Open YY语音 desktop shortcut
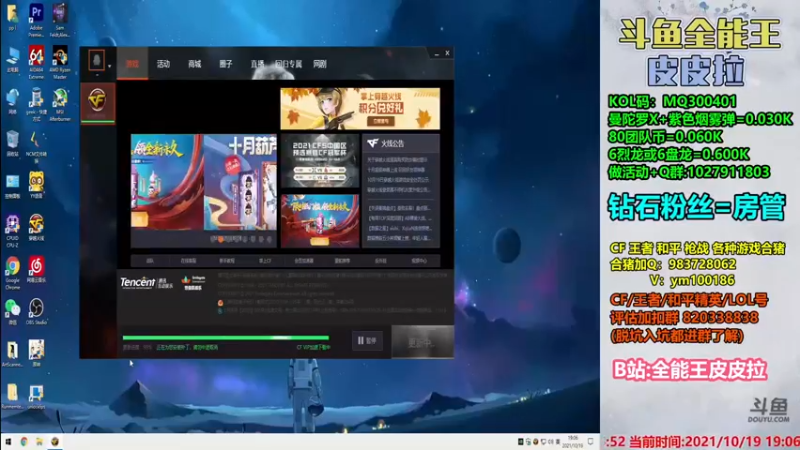The image size is (800, 450). pos(36,186)
